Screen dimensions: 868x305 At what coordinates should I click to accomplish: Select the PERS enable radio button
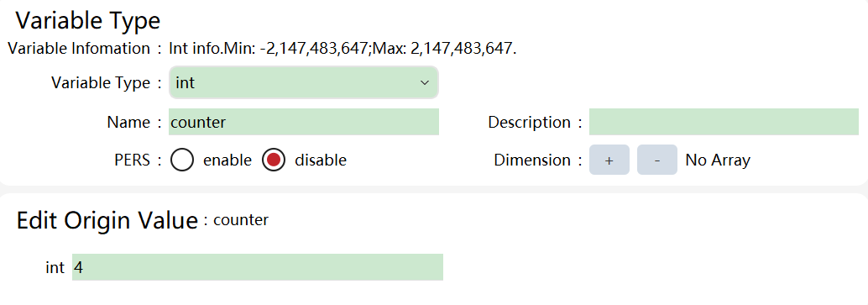(x=182, y=160)
